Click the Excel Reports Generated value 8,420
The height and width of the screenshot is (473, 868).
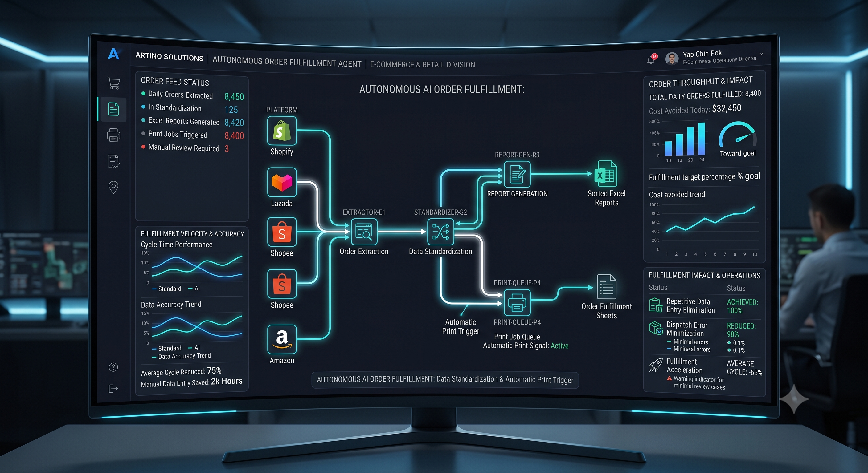234,123
